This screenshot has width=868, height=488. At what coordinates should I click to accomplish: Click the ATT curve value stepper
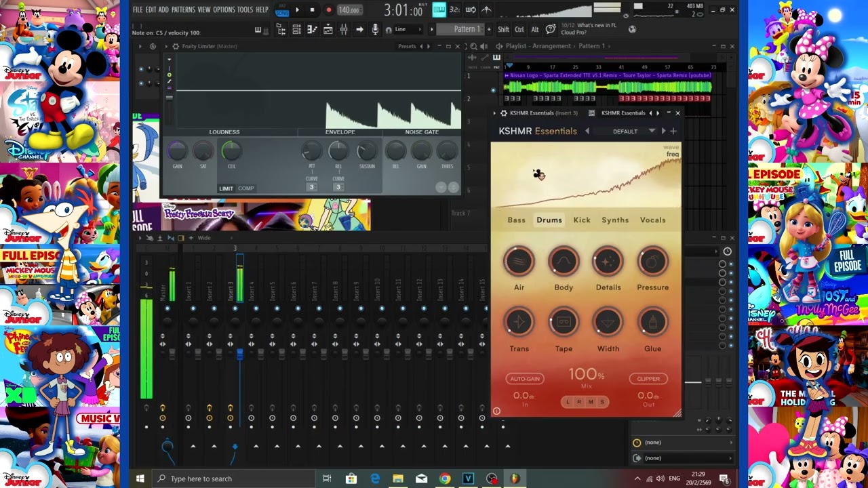click(311, 187)
